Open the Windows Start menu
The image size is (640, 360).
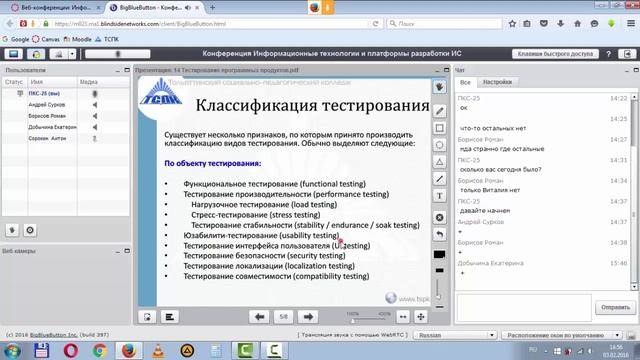(x=12, y=351)
